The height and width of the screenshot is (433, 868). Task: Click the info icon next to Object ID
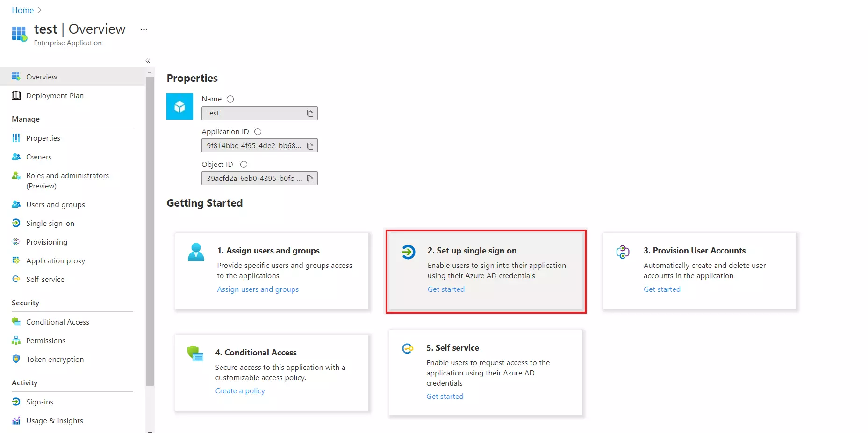coord(244,165)
